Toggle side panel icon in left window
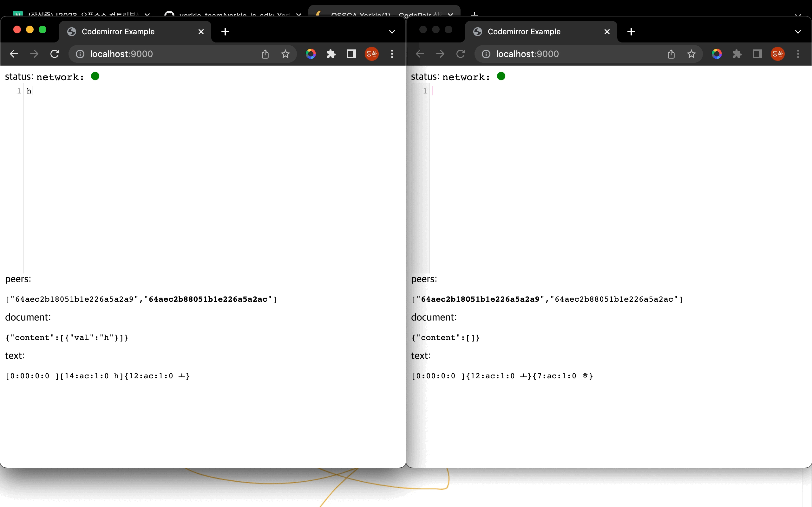The width and height of the screenshot is (812, 507). tap(351, 54)
